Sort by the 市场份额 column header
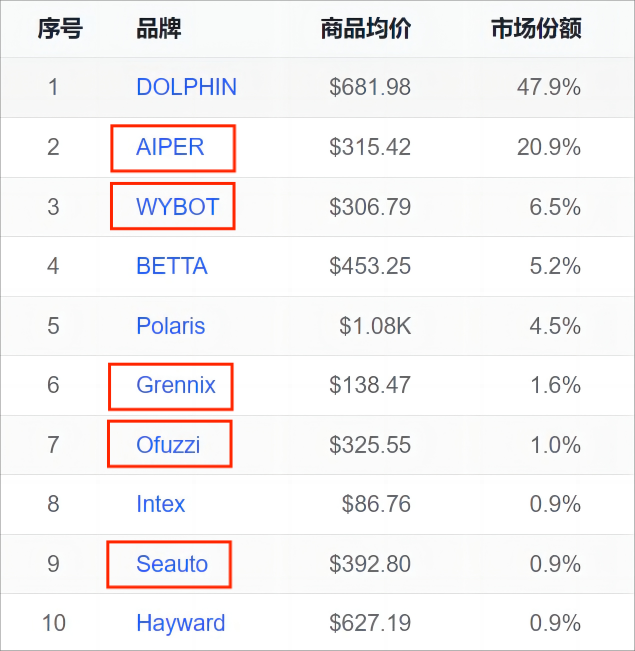Image resolution: width=635 pixels, height=651 pixels. coord(536,29)
